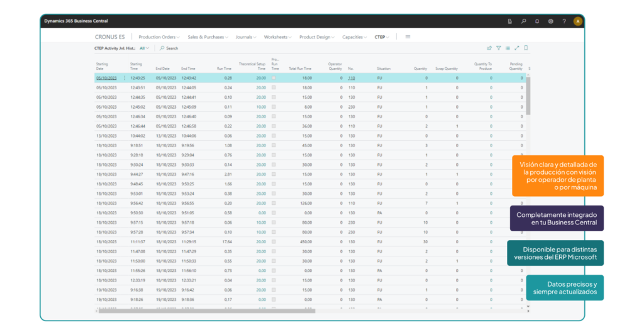644x335 pixels.
Task: Open the underlined No. 110 link in selected row
Action: [351, 78]
